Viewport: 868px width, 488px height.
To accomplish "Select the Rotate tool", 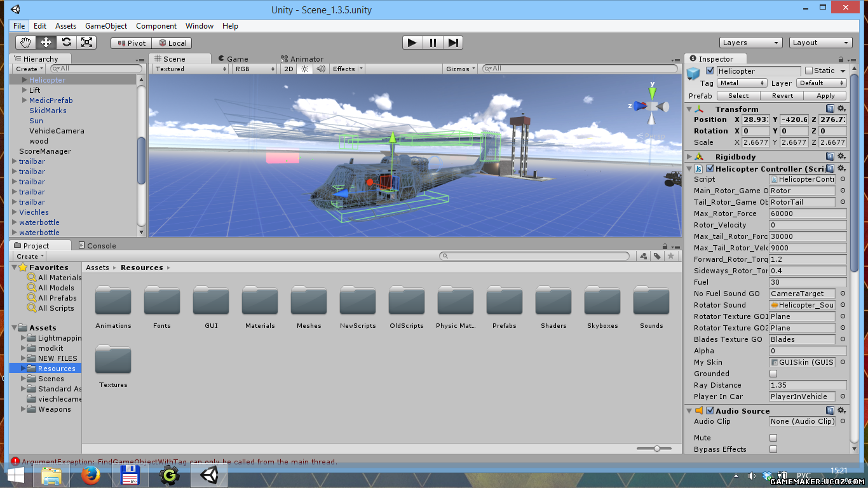I will tap(66, 43).
